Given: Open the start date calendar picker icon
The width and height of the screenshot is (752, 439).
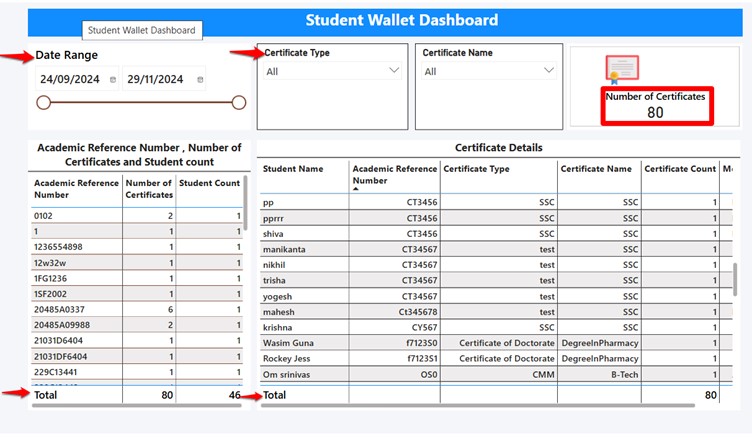Looking at the screenshot, I should tap(113, 80).
